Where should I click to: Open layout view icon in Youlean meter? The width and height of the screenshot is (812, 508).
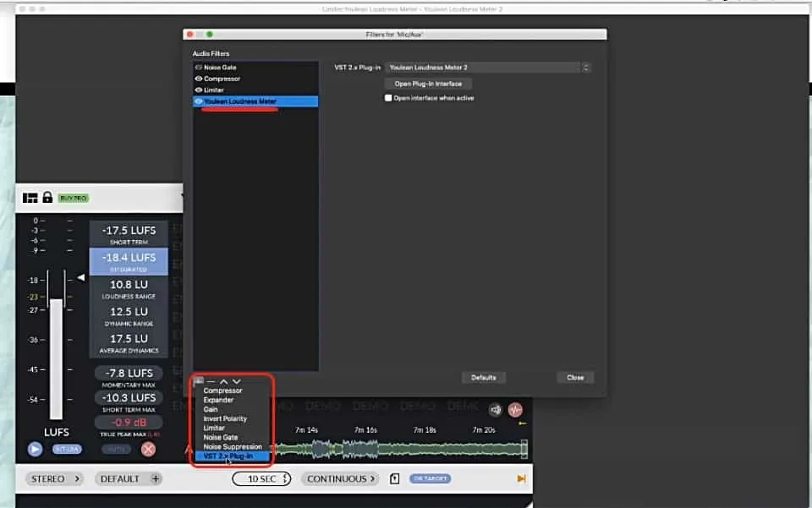[30, 198]
